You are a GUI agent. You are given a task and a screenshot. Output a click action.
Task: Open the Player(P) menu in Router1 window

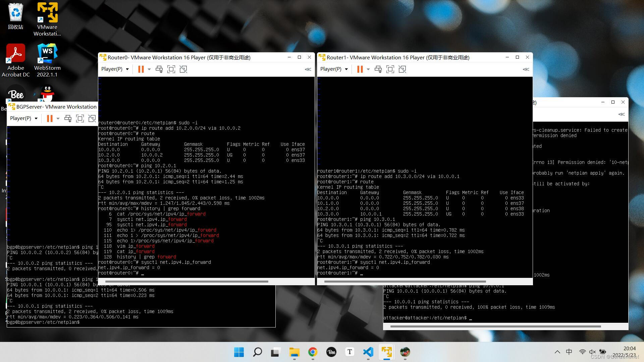tap(334, 69)
